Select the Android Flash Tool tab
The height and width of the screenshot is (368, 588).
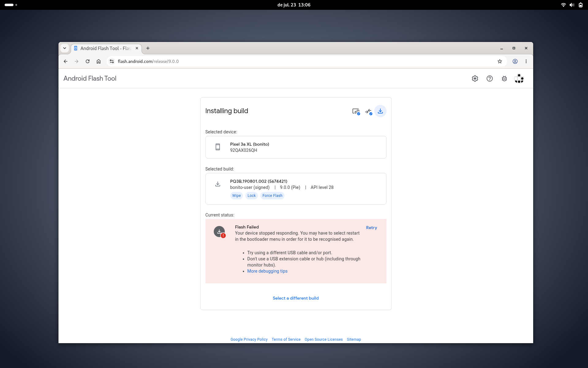point(106,48)
